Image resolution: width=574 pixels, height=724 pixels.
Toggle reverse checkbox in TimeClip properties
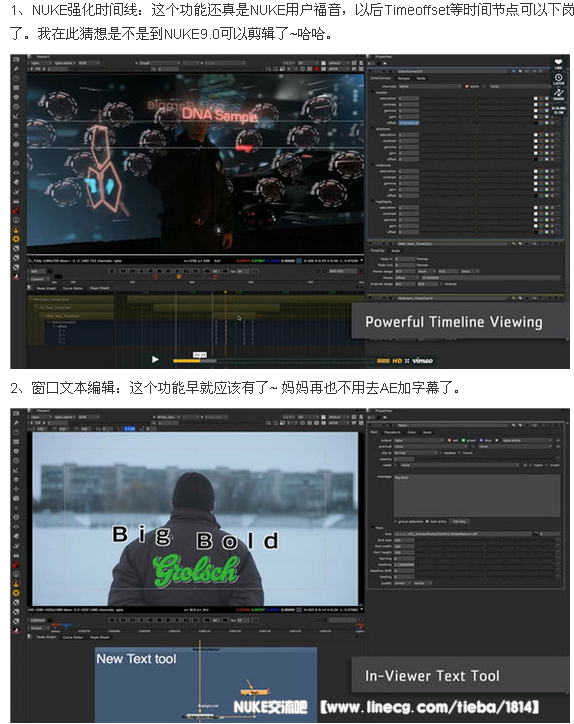(441, 284)
